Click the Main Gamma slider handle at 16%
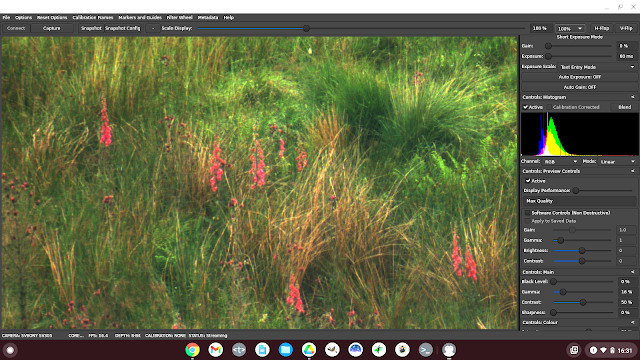Screen dimensions: 640x360 point(563,292)
